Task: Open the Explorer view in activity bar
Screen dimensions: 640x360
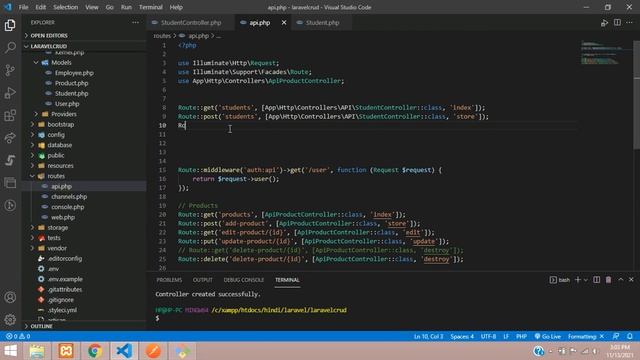Action: click(x=10, y=25)
